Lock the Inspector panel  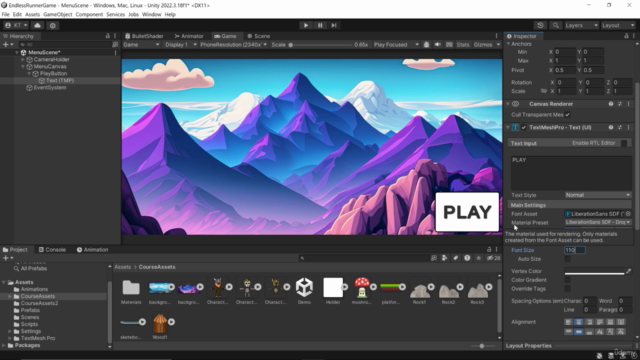(x=626, y=36)
